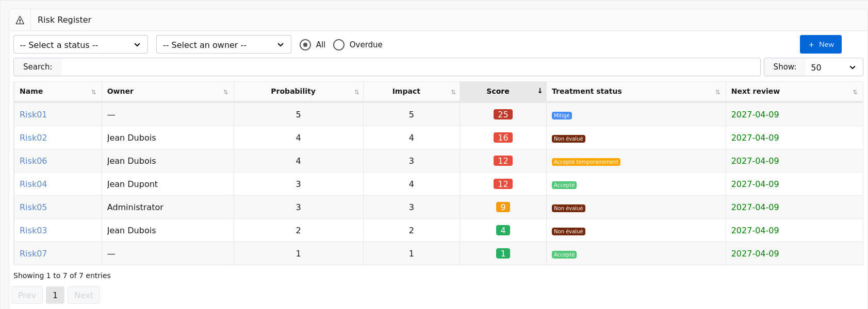The width and height of the screenshot is (868, 309).
Task: Click the Next pagination button
Action: pyautogui.click(x=84, y=295)
